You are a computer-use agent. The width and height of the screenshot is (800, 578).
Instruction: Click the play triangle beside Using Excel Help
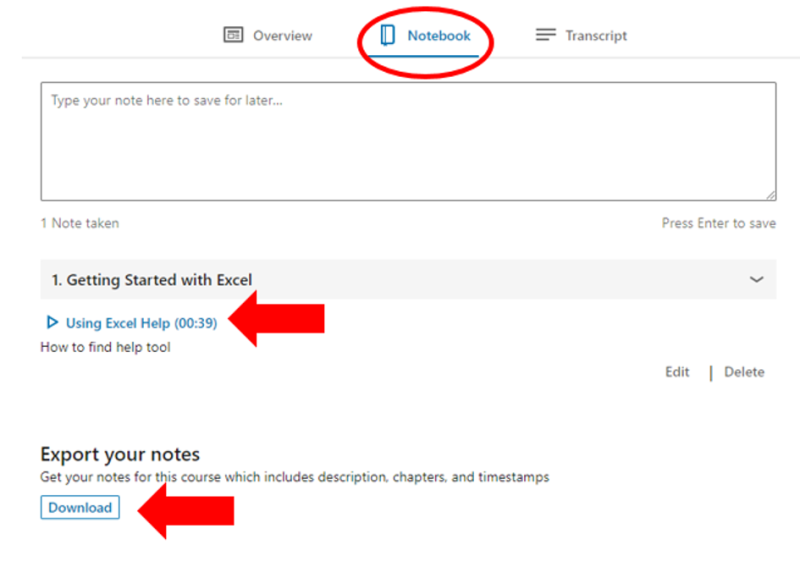click(52, 322)
